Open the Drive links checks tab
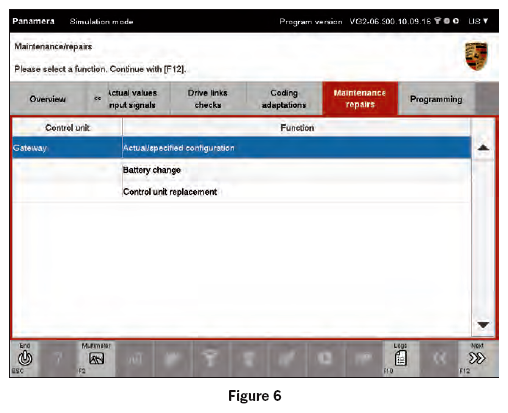The height and width of the screenshot is (413, 508). 208,99
